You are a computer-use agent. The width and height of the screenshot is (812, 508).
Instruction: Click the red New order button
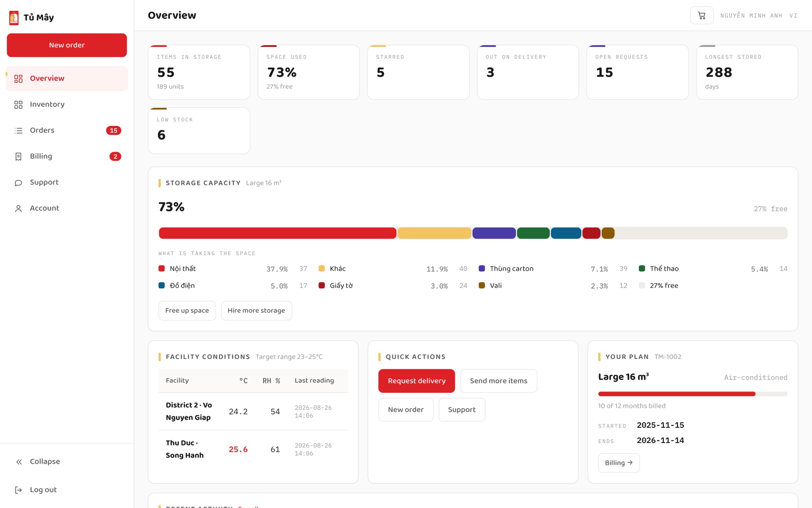[67, 45]
